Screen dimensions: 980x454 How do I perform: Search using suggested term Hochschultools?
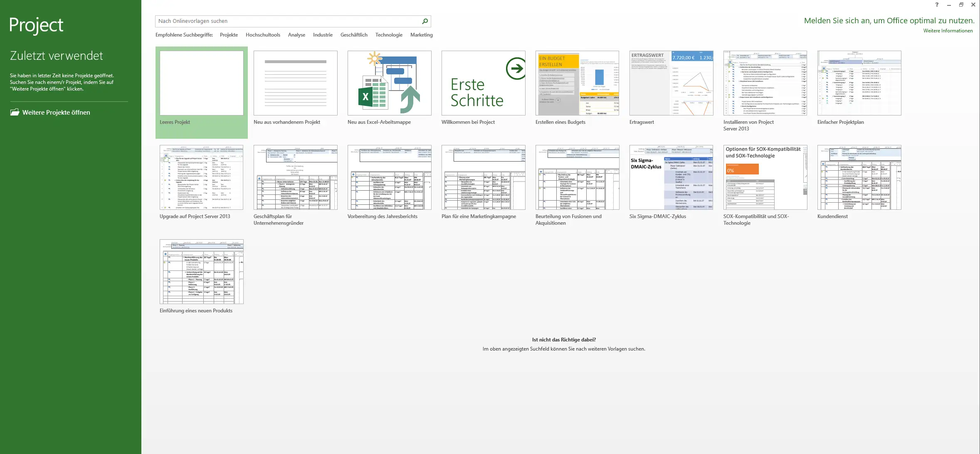(x=263, y=35)
